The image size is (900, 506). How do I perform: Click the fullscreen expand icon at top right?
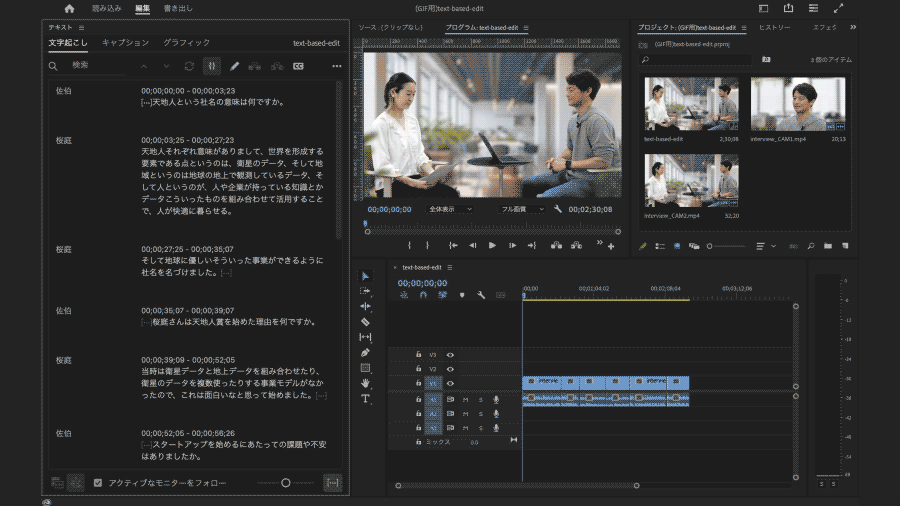coord(839,8)
